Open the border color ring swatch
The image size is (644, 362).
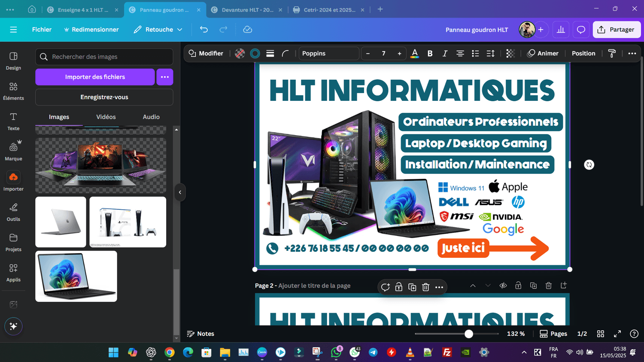click(x=255, y=53)
